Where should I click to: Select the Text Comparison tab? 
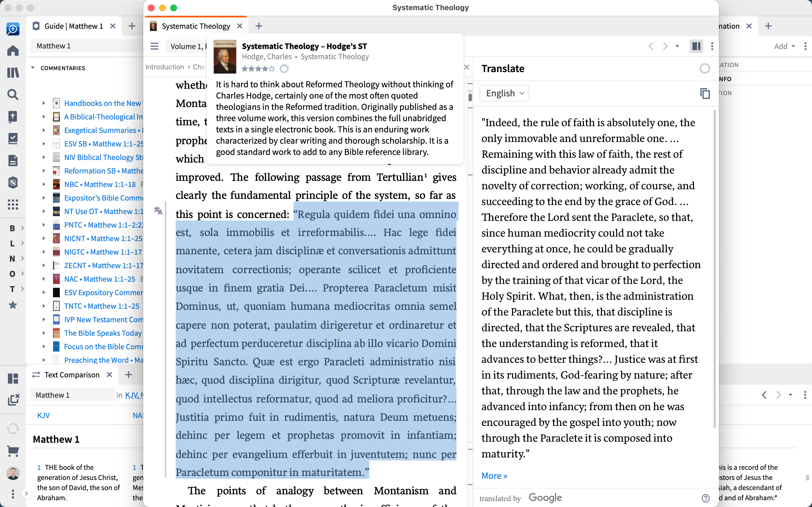[71, 375]
